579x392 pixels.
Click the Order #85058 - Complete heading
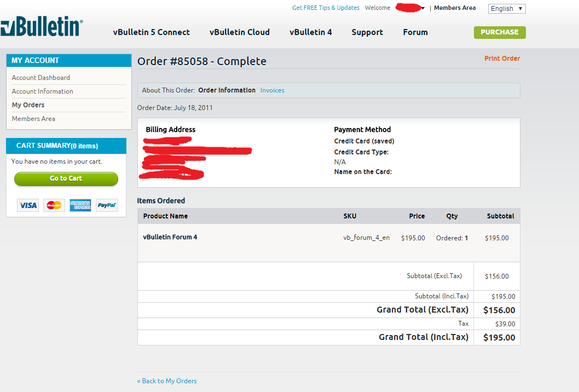[202, 61]
